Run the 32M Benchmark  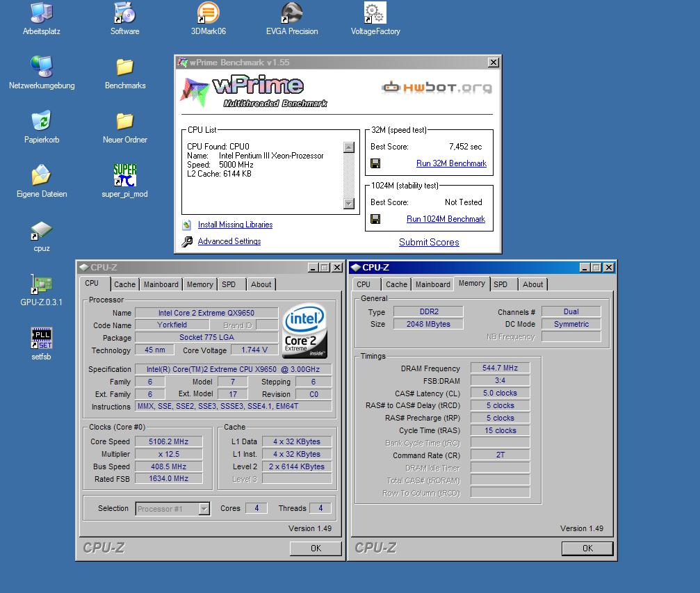(451, 163)
